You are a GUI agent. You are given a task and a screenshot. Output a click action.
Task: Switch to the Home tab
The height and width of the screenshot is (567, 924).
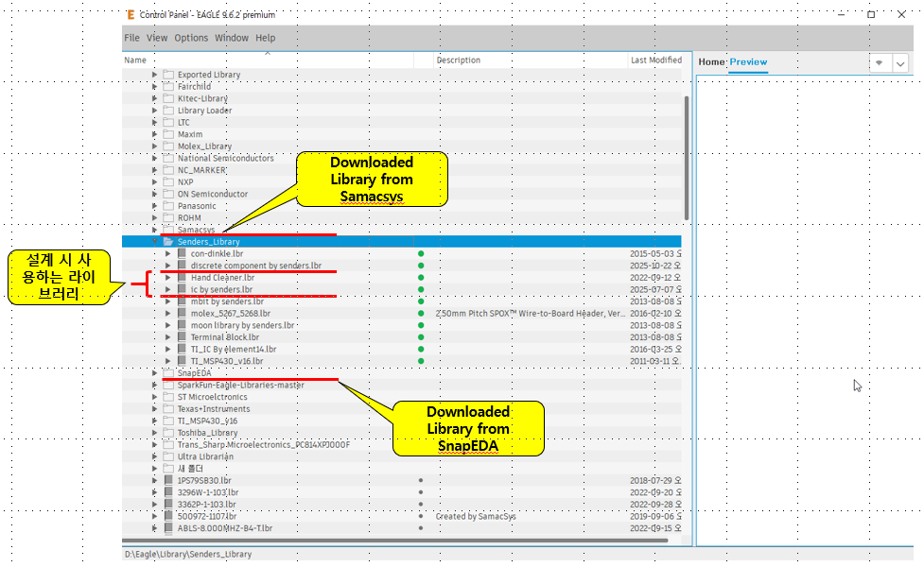pyautogui.click(x=710, y=62)
